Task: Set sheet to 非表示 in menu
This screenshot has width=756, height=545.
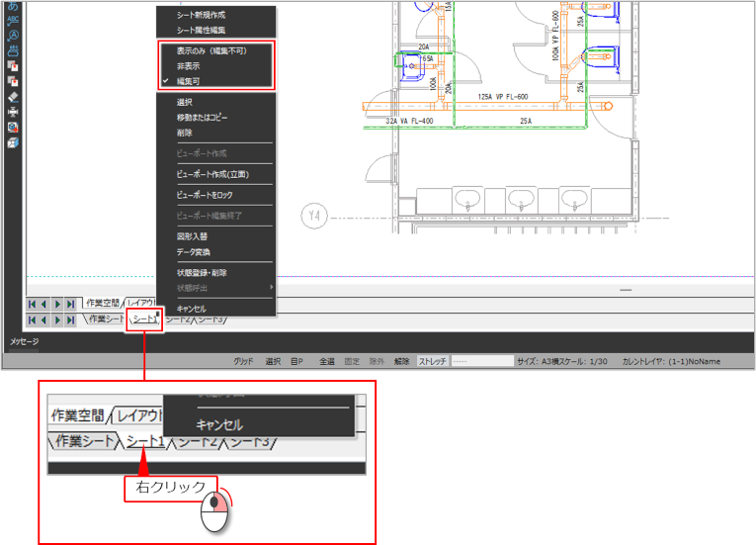Action: click(x=188, y=65)
